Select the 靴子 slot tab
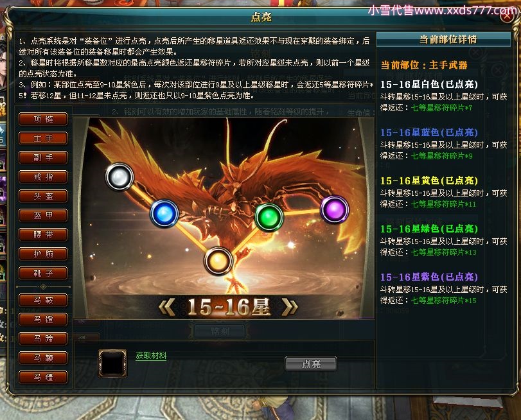The height and width of the screenshot is (420, 521). [43, 273]
